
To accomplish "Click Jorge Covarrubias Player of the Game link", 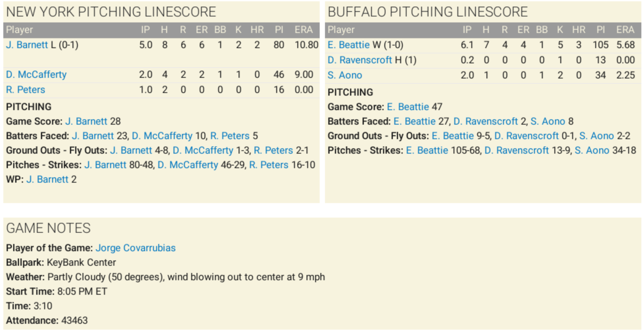I will tap(135, 248).
